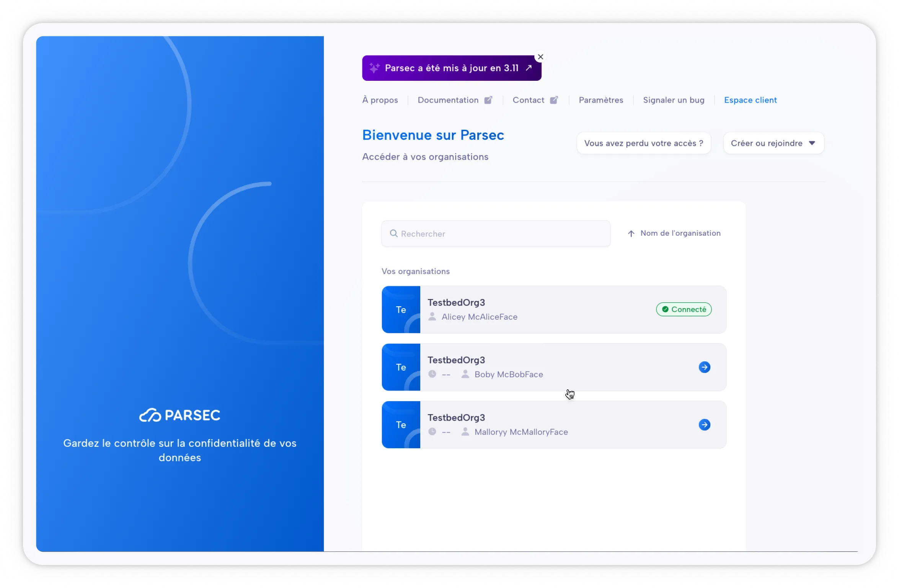Click the user icon beside Boby McBobFace
899x588 pixels.
pos(465,374)
